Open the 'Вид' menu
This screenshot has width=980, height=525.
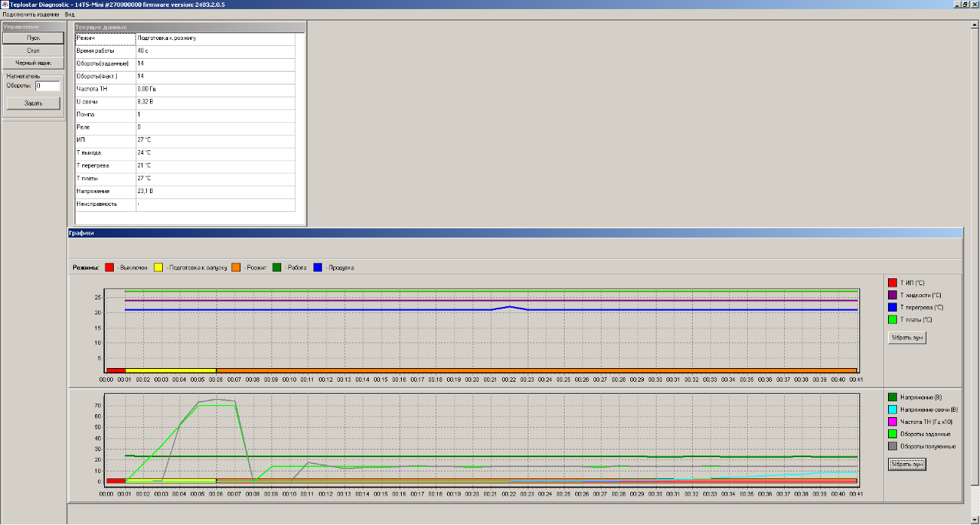(69, 14)
